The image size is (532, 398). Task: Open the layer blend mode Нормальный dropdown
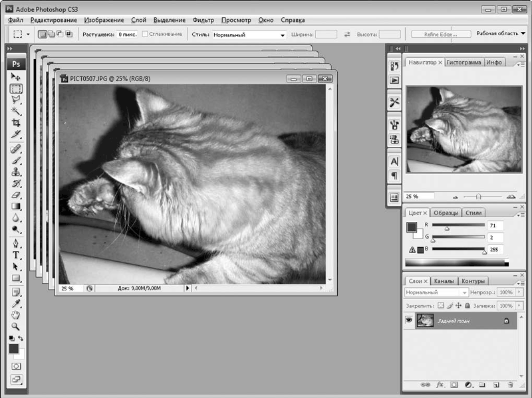[x=436, y=292]
